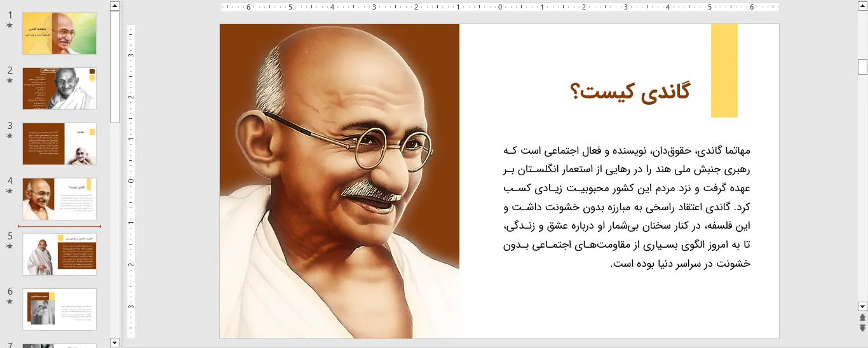Click the animation star icon under slide 4
The image size is (868, 348).
pyautogui.click(x=10, y=191)
